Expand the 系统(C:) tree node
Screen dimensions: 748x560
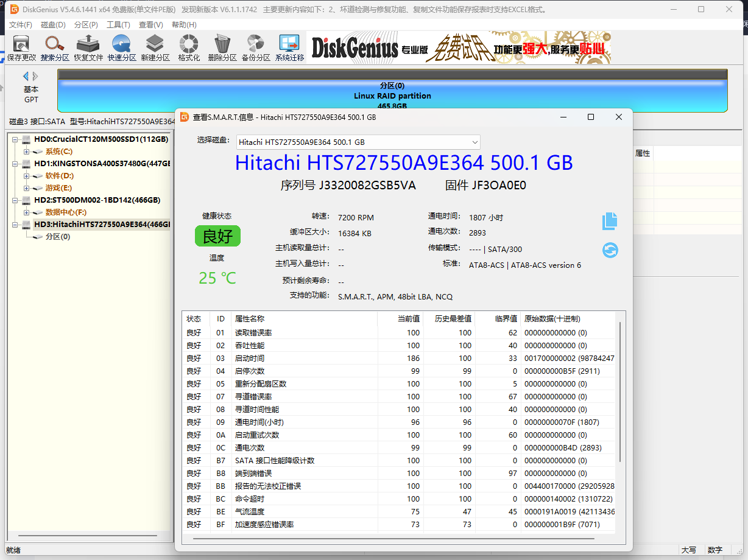click(27, 152)
